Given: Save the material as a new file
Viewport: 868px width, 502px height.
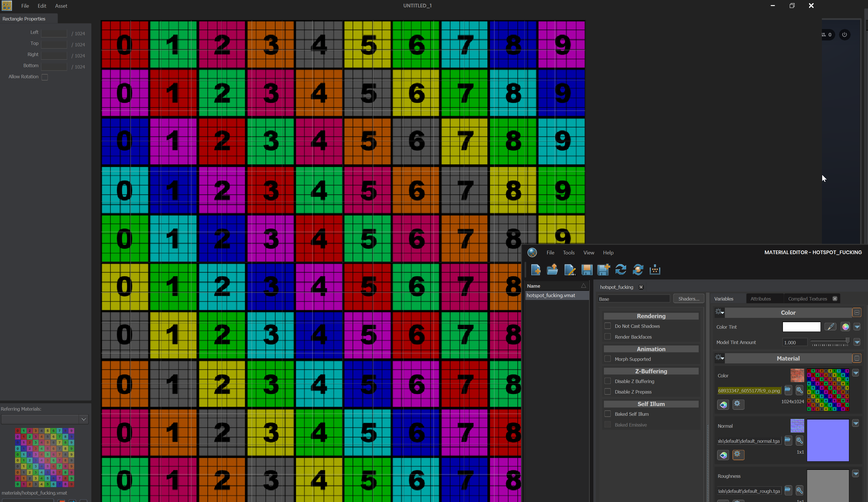Looking at the screenshot, I should tap(603, 270).
